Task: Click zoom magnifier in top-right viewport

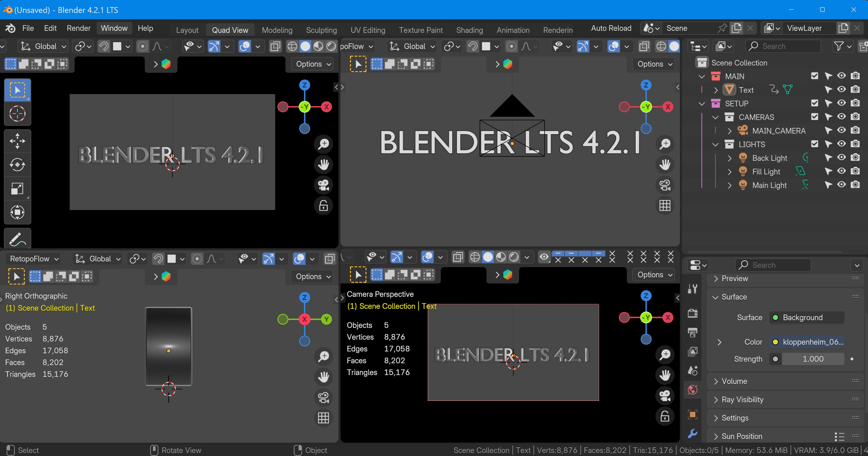Action: (665, 144)
